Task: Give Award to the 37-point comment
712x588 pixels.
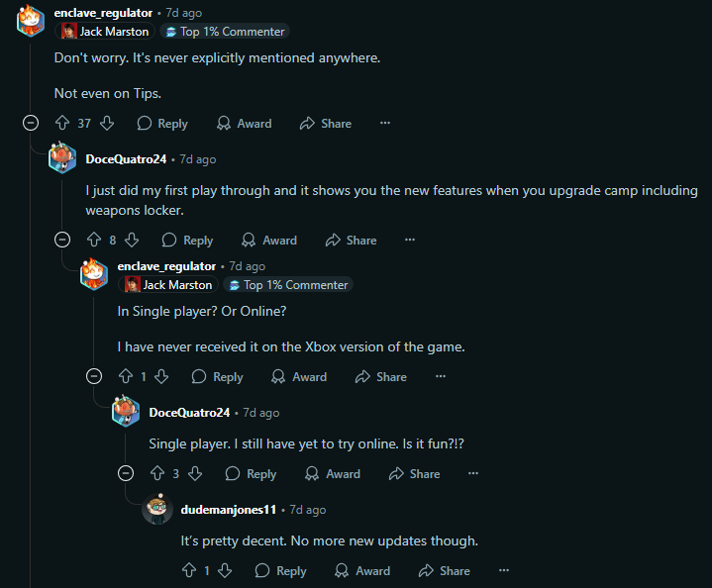Action: (244, 124)
